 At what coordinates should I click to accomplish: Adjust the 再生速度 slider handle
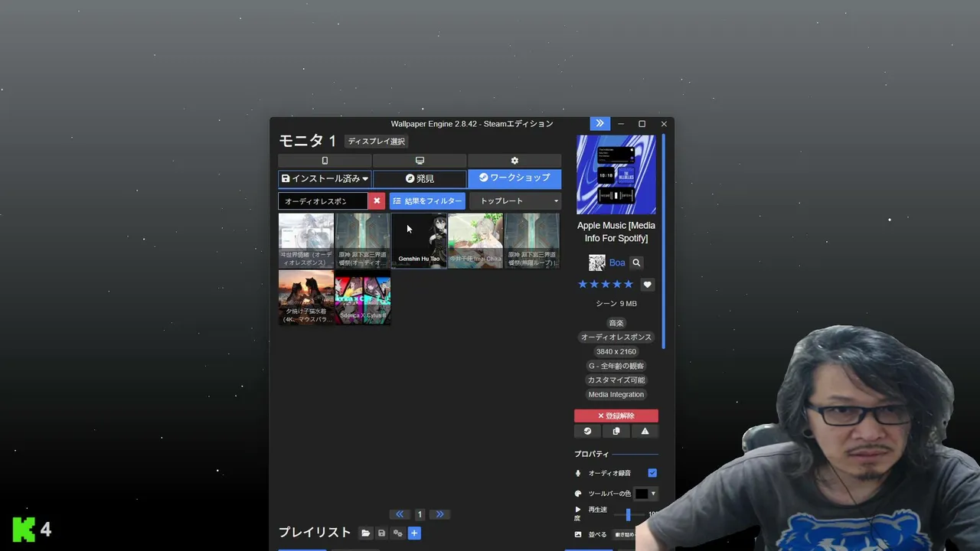coord(628,514)
